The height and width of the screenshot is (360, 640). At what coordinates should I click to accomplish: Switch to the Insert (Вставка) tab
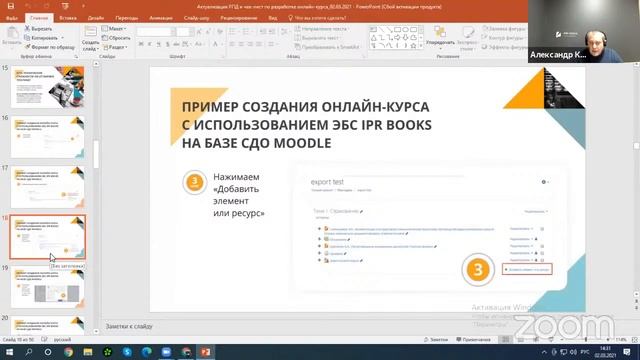click(x=68, y=18)
